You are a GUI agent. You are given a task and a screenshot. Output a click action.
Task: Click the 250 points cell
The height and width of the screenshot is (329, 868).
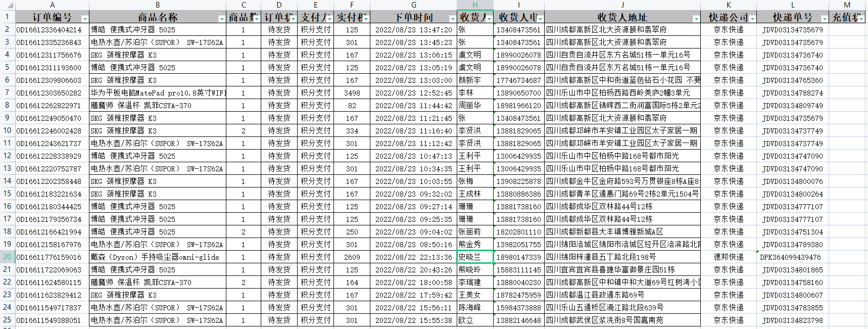[x=352, y=232]
